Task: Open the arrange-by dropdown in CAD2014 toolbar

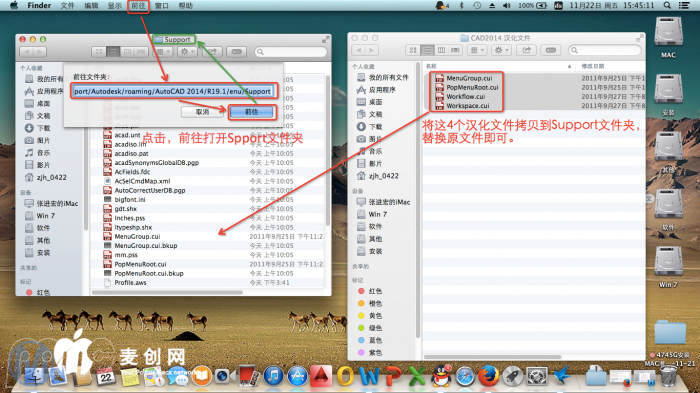Action: (x=477, y=50)
